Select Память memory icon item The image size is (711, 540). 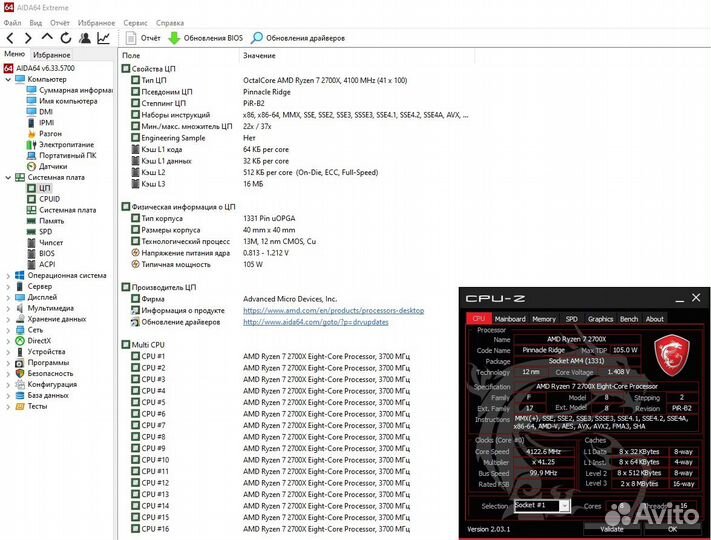[46, 221]
